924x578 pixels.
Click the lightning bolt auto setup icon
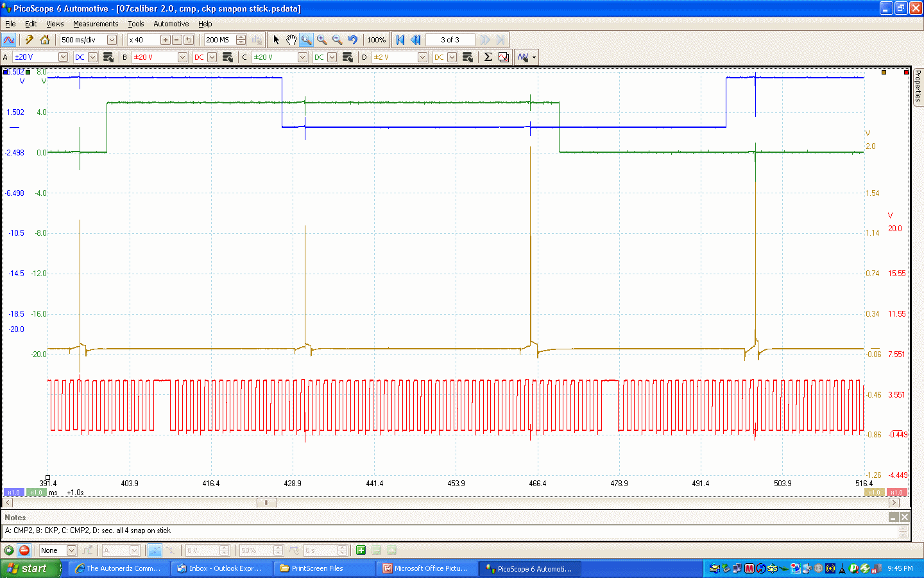(29, 40)
